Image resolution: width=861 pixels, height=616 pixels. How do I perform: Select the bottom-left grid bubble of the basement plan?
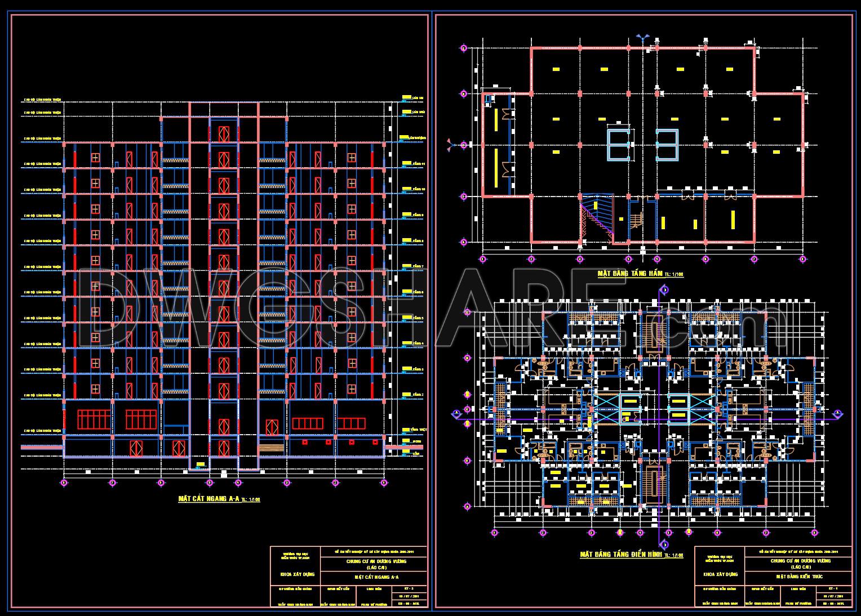coord(482,259)
